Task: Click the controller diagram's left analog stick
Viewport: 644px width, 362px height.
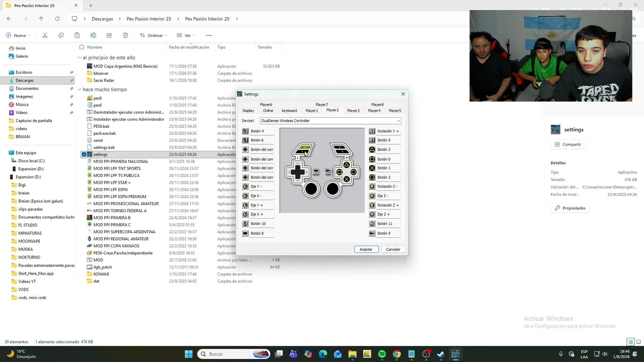Action: pyautogui.click(x=311, y=189)
